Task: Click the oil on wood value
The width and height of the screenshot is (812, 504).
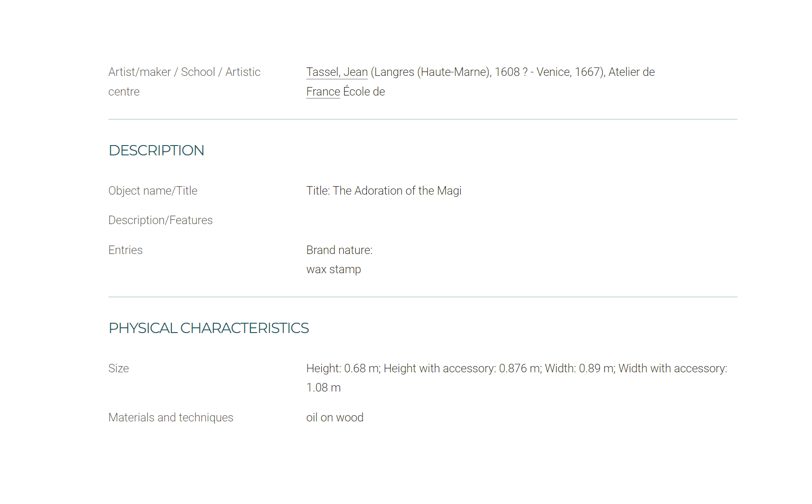Action: [x=335, y=417]
